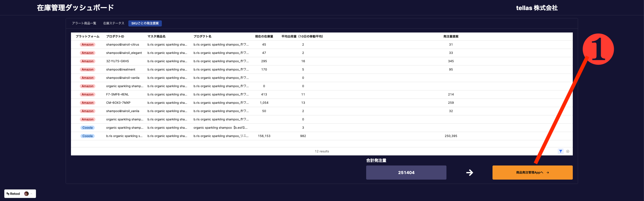Sort by 現在の在庫量 column header
Image resolution: width=644 pixels, height=201 pixels.
pos(264,37)
